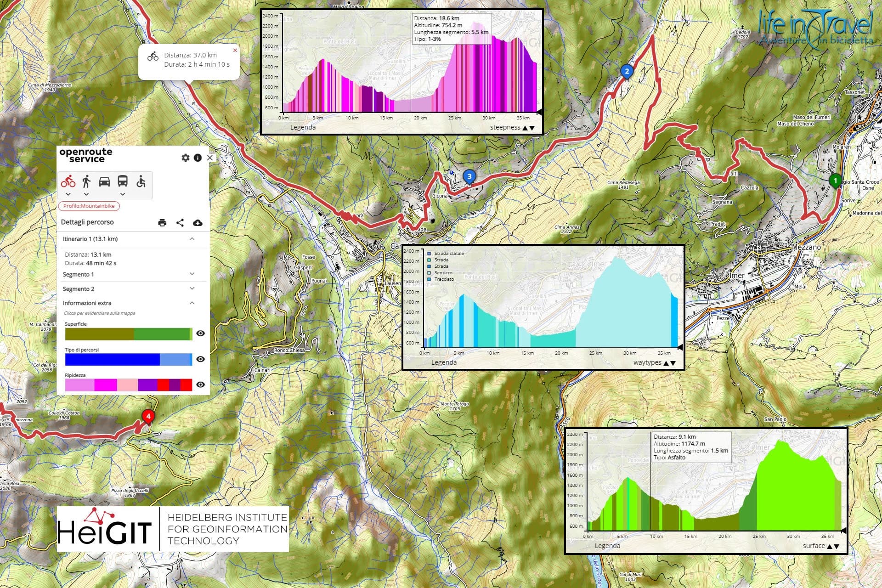Select the car driving profile

point(104,181)
